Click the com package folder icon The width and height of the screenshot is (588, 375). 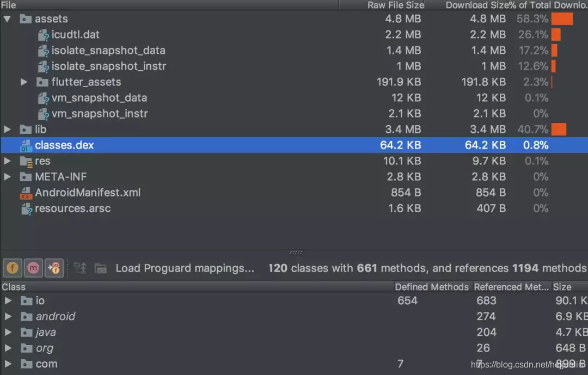[x=26, y=364]
